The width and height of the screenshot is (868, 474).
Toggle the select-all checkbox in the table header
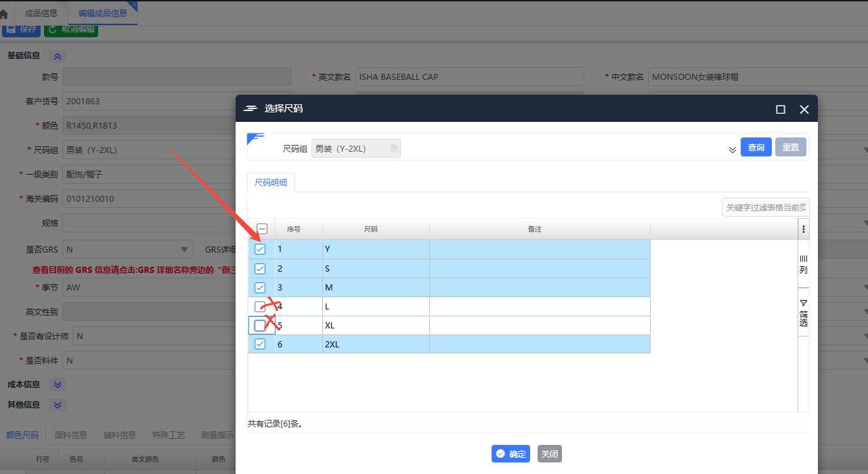point(262,229)
